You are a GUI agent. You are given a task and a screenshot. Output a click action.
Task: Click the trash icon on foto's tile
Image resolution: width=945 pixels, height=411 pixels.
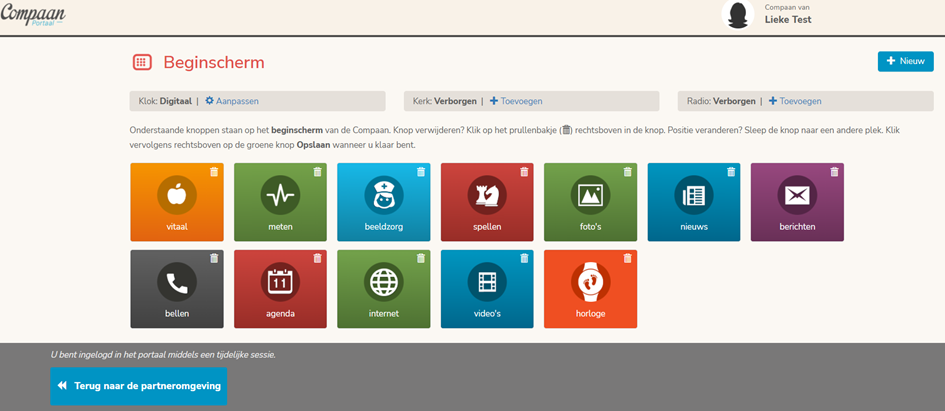[x=627, y=172]
